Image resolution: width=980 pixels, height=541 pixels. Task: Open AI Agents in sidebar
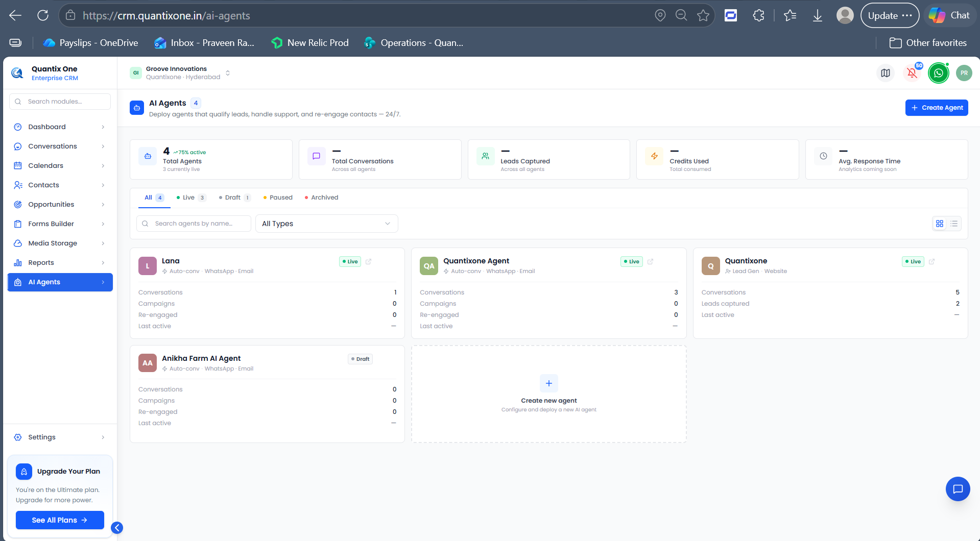(x=60, y=282)
